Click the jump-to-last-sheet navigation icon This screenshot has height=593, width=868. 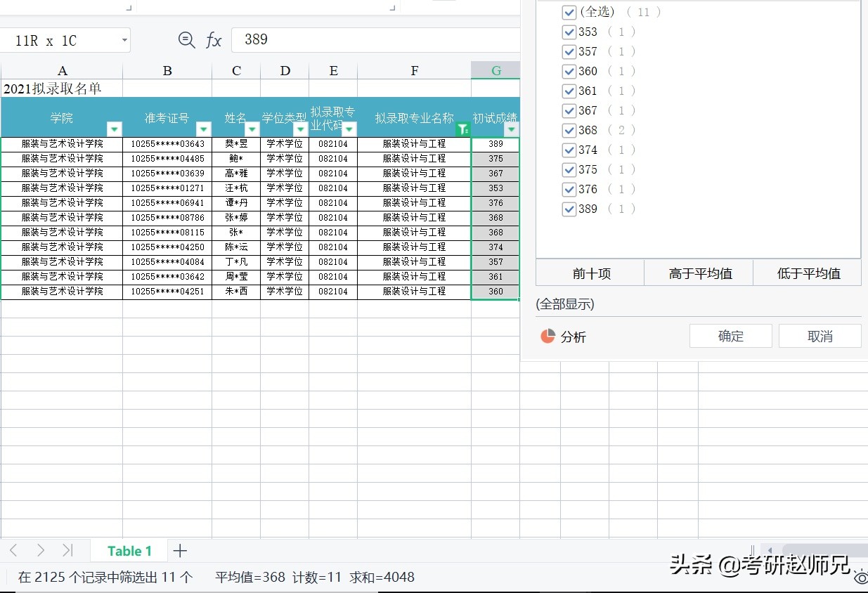(x=67, y=551)
